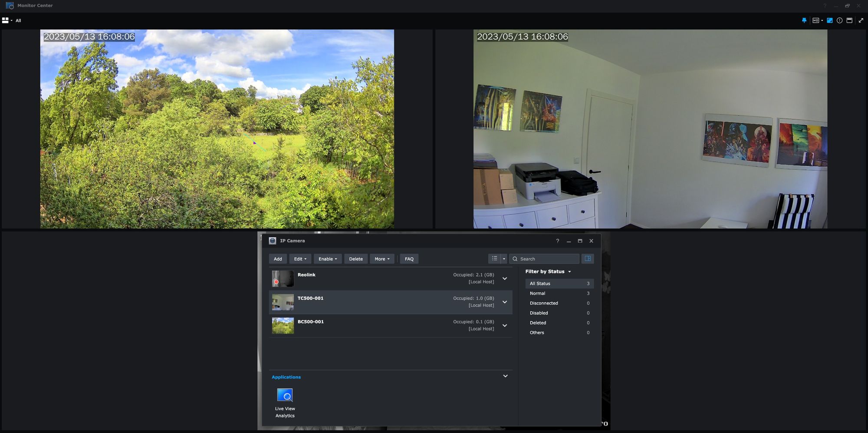Click the list view mode icon
The height and width of the screenshot is (433, 868).
tap(494, 259)
